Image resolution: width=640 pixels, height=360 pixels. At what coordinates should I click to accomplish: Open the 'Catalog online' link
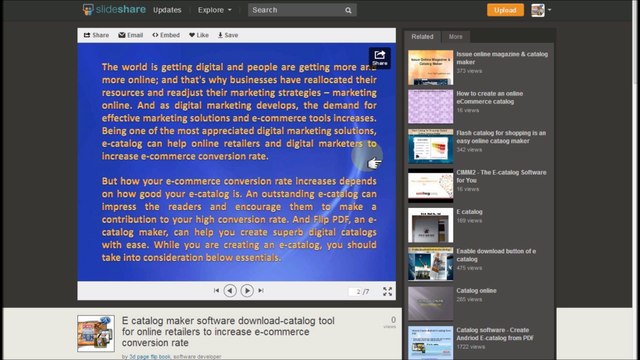click(x=476, y=291)
